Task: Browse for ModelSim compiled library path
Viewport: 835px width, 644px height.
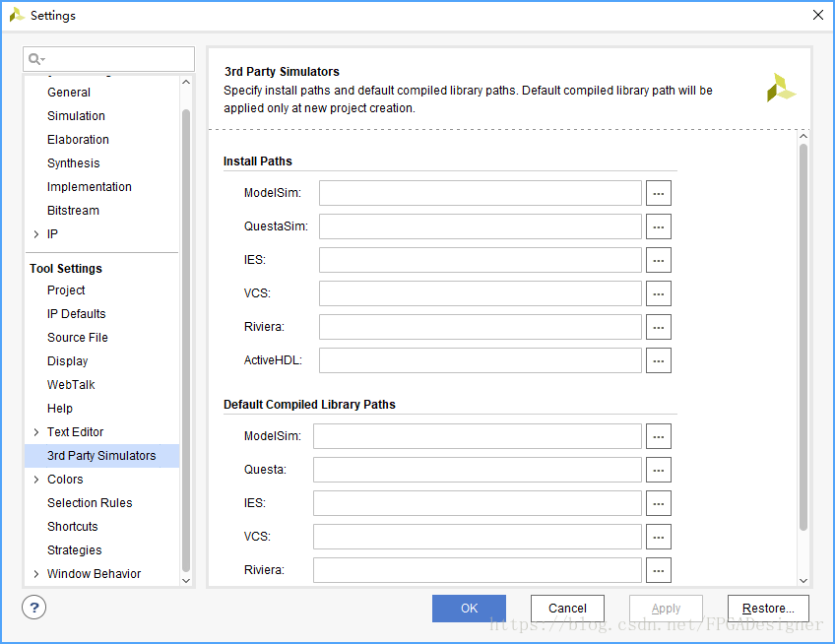Action: point(658,436)
